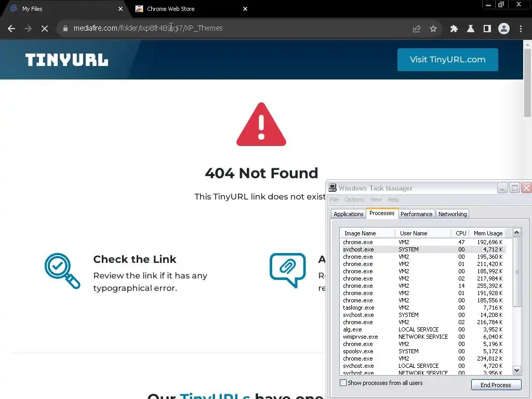Image resolution: width=532 pixels, height=399 pixels.
Task: Click the process list scrollbar thumb
Action: [x=516, y=272]
